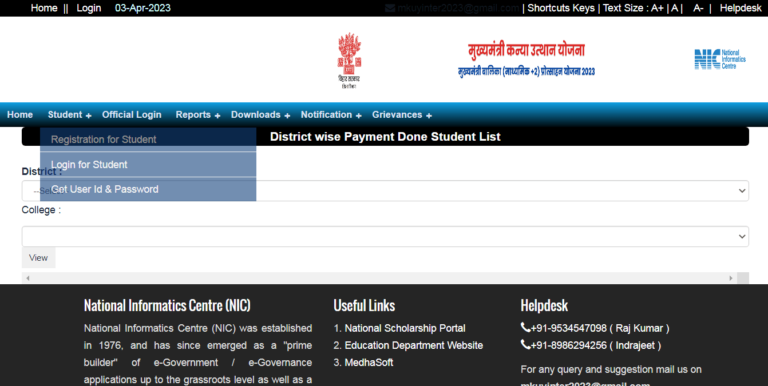This screenshot has width=768, height=386.
Task: Select Login for Student
Action: [x=148, y=165]
